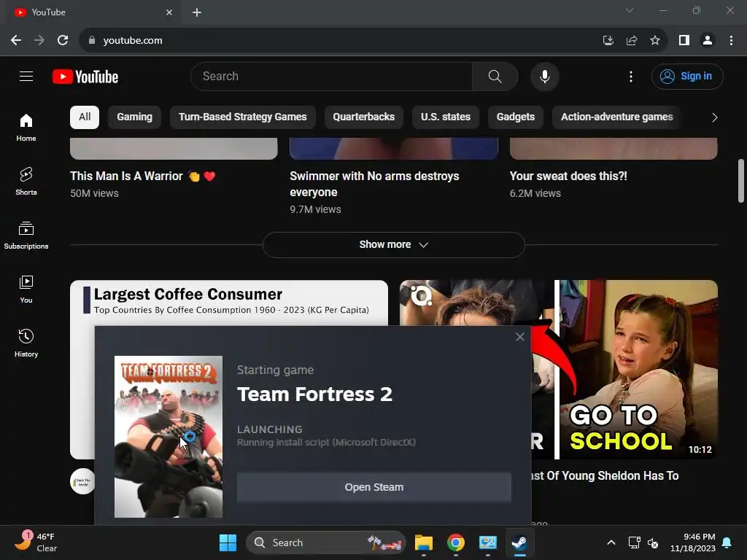Click the Install app icon in address bar
This screenshot has width=747, height=560.
point(608,41)
